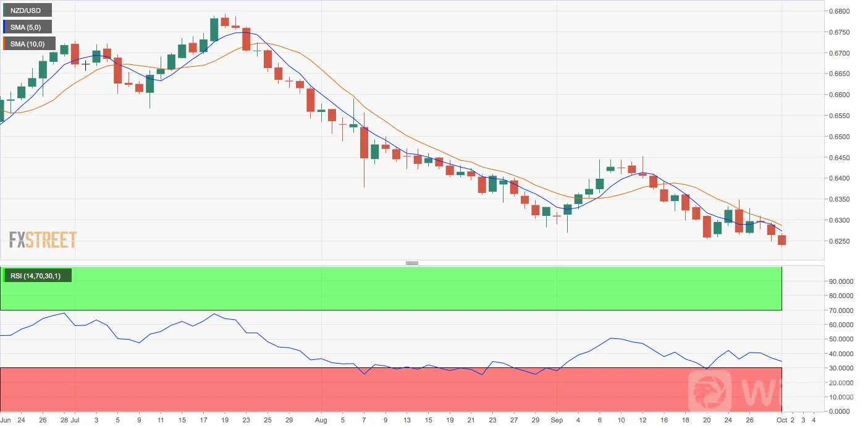Click the Jul date label on time axis

click(x=75, y=419)
